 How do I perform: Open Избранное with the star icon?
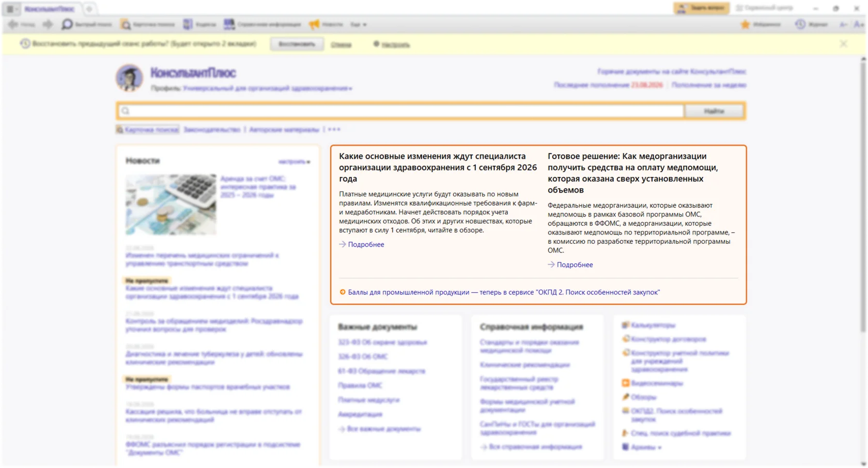tap(761, 24)
